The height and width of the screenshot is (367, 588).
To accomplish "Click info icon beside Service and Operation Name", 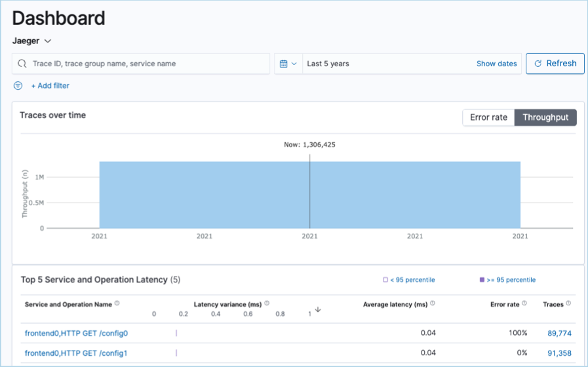I will 117,303.
